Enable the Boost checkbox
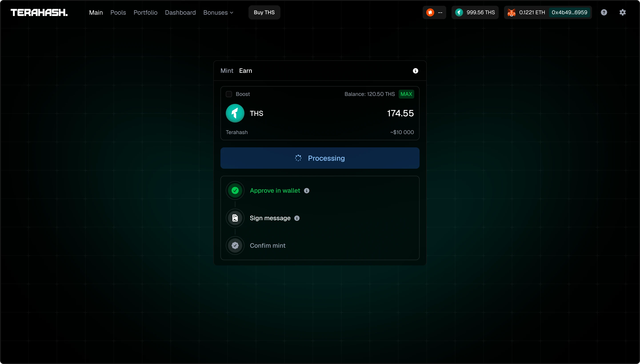640x364 pixels. click(x=229, y=94)
